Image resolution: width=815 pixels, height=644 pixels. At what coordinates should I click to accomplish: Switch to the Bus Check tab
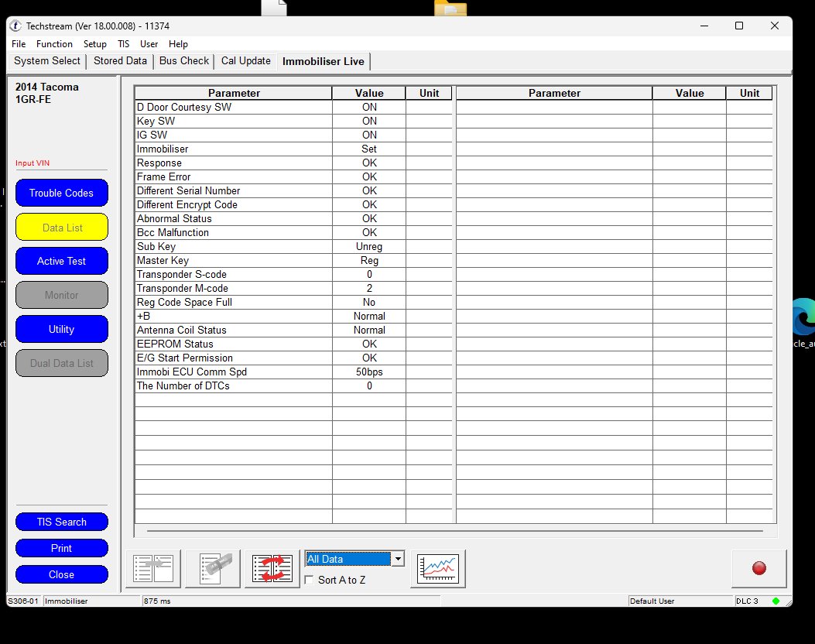[x=184, y=61]
